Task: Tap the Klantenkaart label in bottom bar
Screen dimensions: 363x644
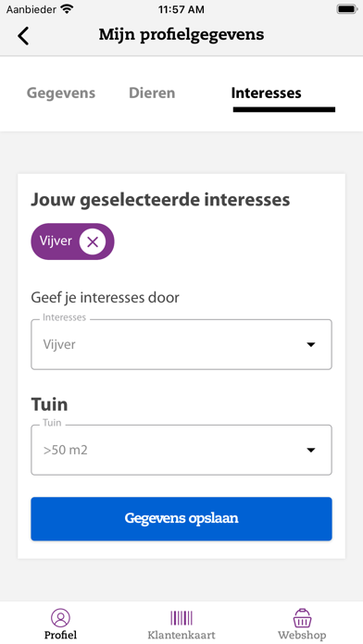Action: click(x=181, y=636)
